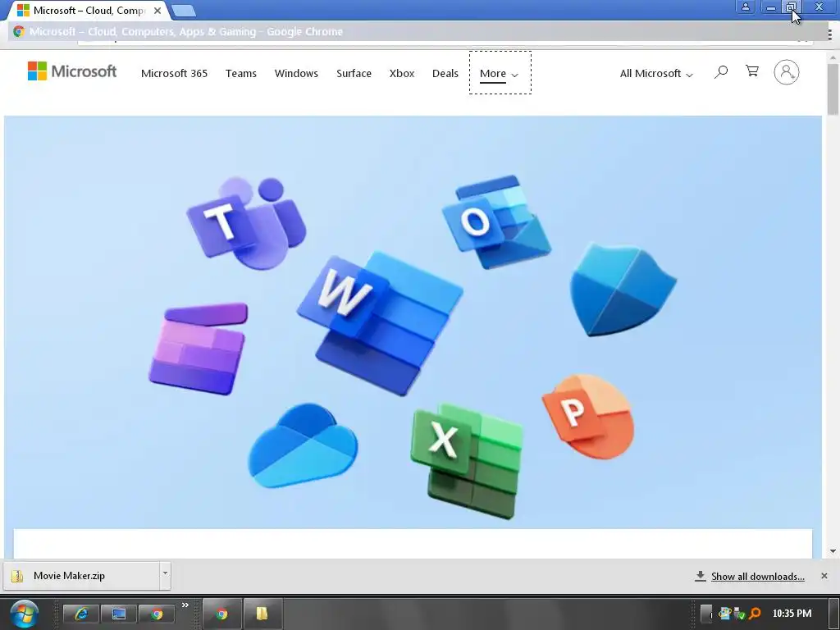Expand the All Microsoft dropdown
The image size is (840, 630).
pos(656,73)
